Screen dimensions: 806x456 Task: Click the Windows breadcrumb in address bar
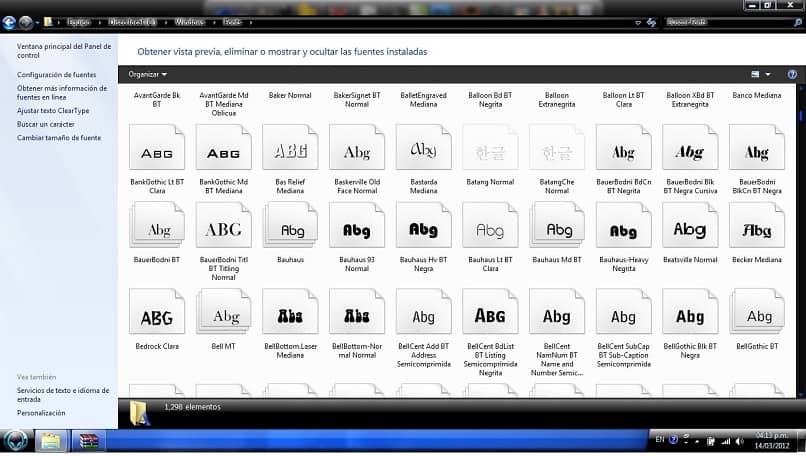tap(189, 22)
